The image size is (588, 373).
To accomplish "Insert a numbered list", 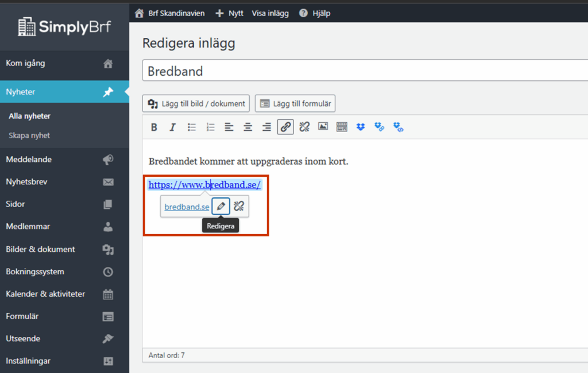I will point(210,127).
